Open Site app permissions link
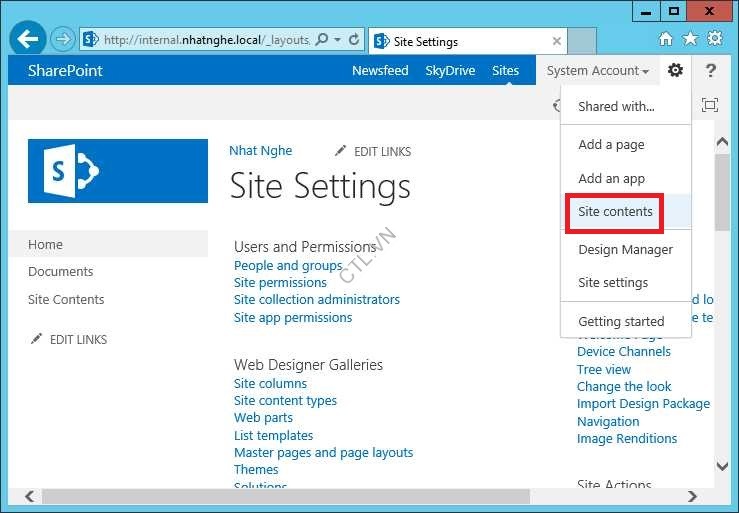Screen dimensions: 739x513 tap(293, 317)
